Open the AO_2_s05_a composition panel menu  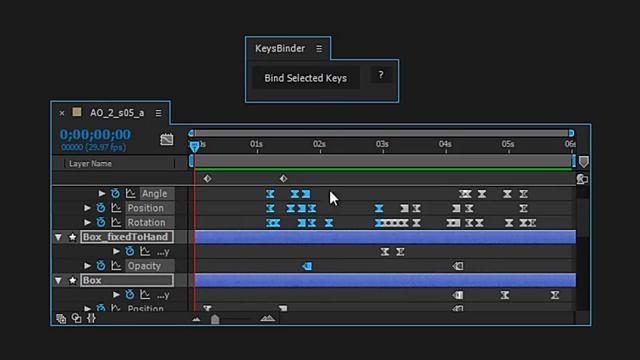click(x=158, y=113)
